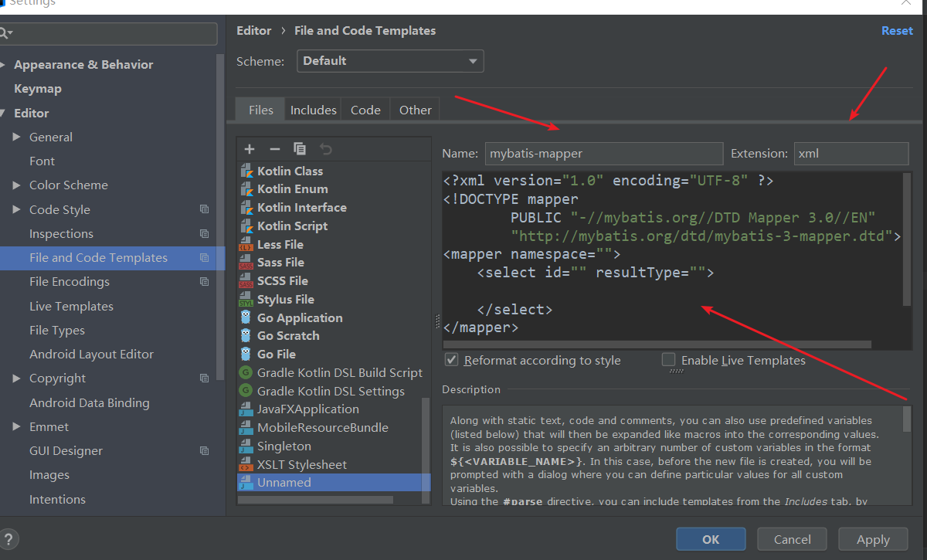The width and height of the screenshot is (927, 560).
Task: Toggle Reformat according to style checkbox
Action: click(x=451, y=360)
